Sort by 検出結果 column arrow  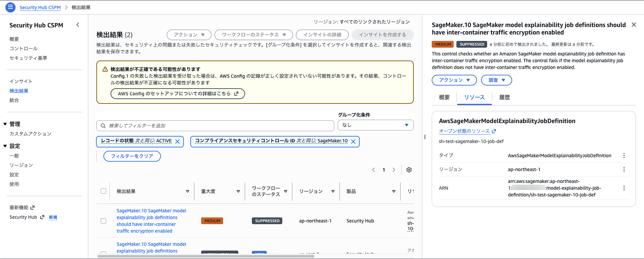[x=188, y=191]
